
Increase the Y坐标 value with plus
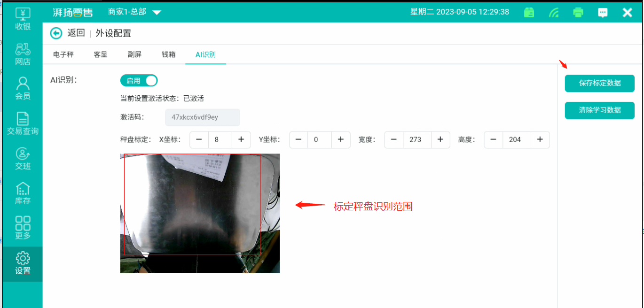click(341, 139)
